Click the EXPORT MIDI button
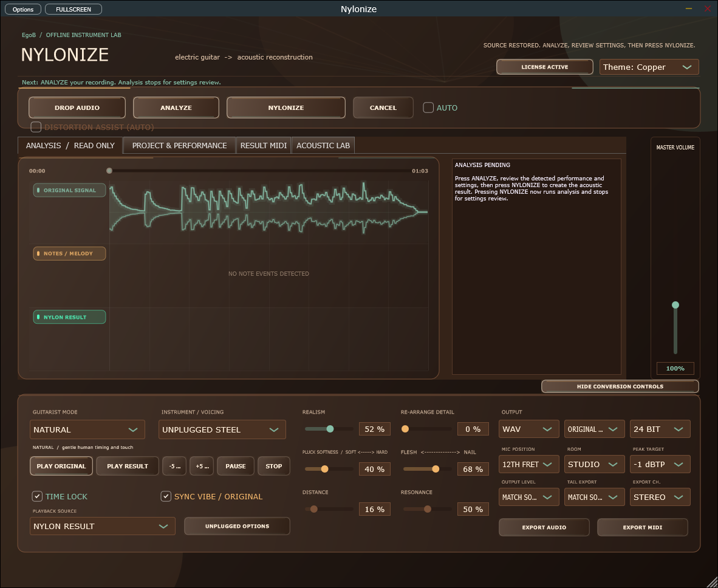The height and width of the screenshot is (588, 718). point(643,527)
